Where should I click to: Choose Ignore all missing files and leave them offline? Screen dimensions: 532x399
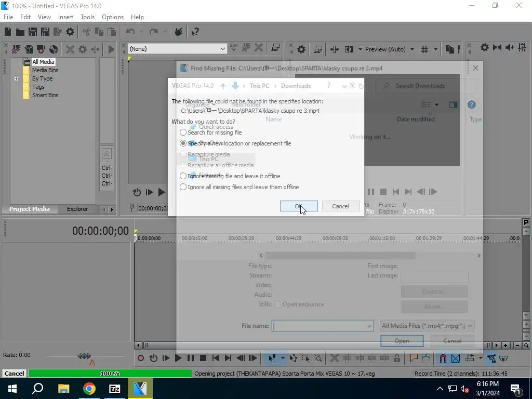tap(239, 187)
